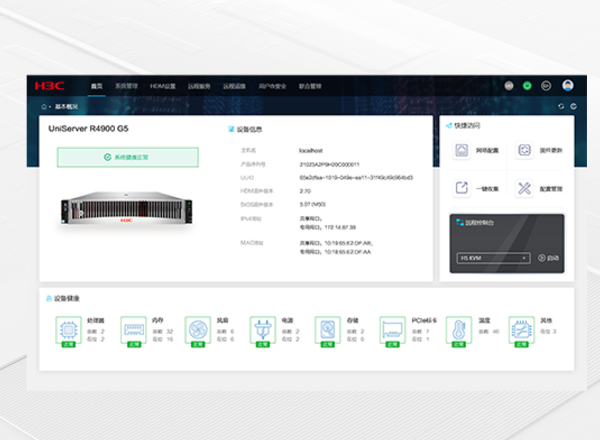Click the 启动 launch button
This screenshot has width=600, height=440.
click(548, 258)
